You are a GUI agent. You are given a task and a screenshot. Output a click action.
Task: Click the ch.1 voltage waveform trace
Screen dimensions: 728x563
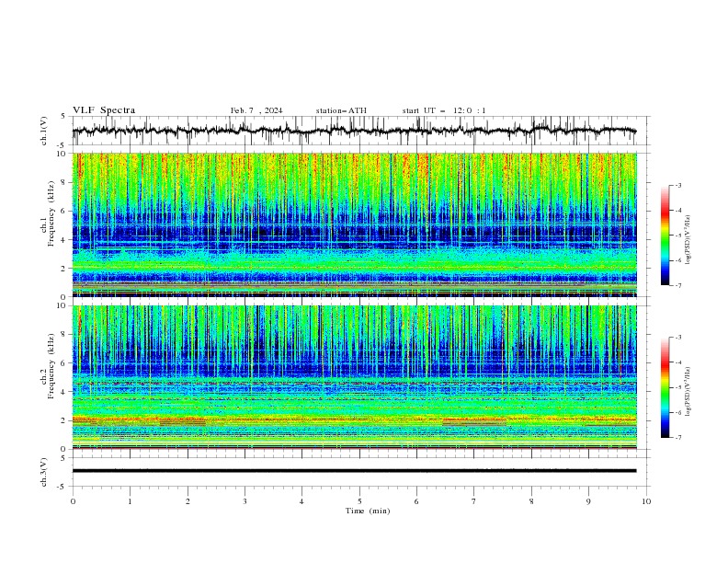(354, 131)
